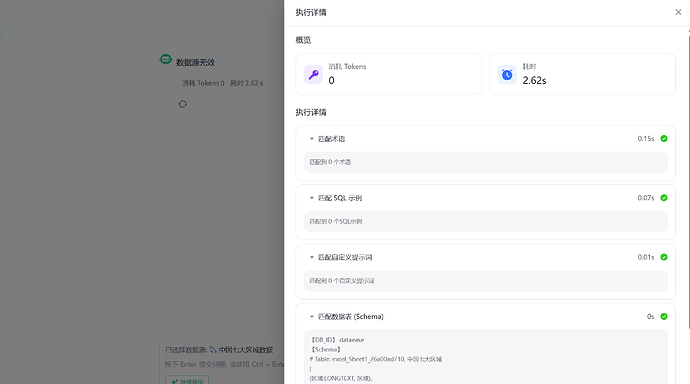The image size is (690, 384).
Task: Click the 匹配到 0 个自定义提示词 result text
Action: pyautogui.click(x=341, y=281)
